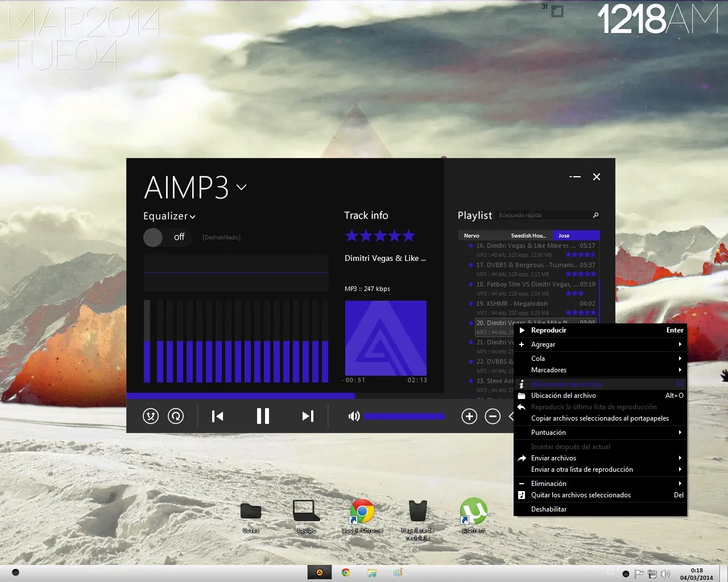728x582 pixels.
Task: Expand the Equalizer dropdown chevron
Action: [x=192, y=217]
